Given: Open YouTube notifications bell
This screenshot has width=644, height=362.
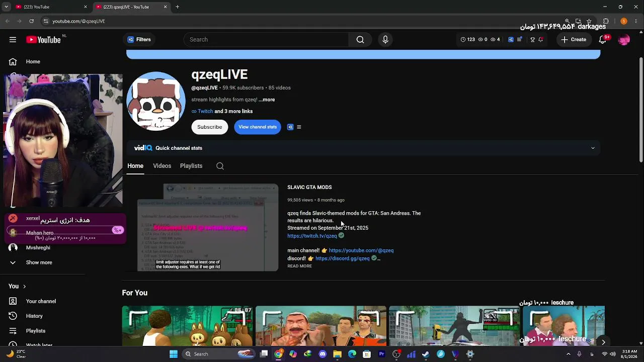Looking at the screenshot, I should (602, 40).
